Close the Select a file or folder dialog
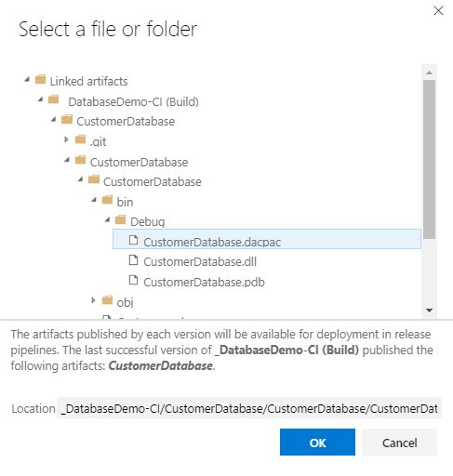The height and width of the screenshot is (476, 453). tap(438, 11)
